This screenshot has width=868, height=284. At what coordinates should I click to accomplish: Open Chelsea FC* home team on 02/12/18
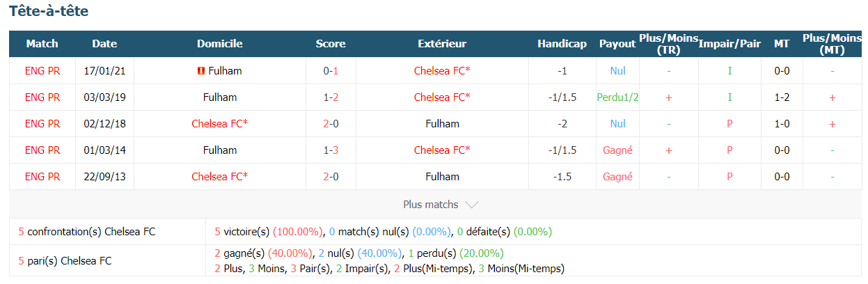(220, 124)
